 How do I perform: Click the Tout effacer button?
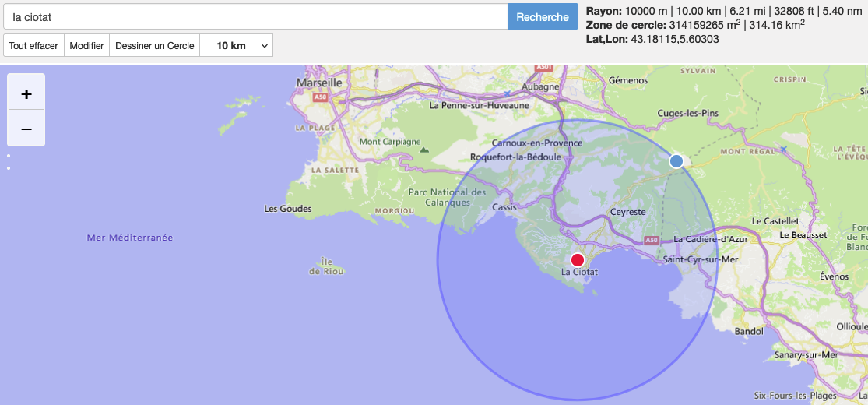pos(33,45)
